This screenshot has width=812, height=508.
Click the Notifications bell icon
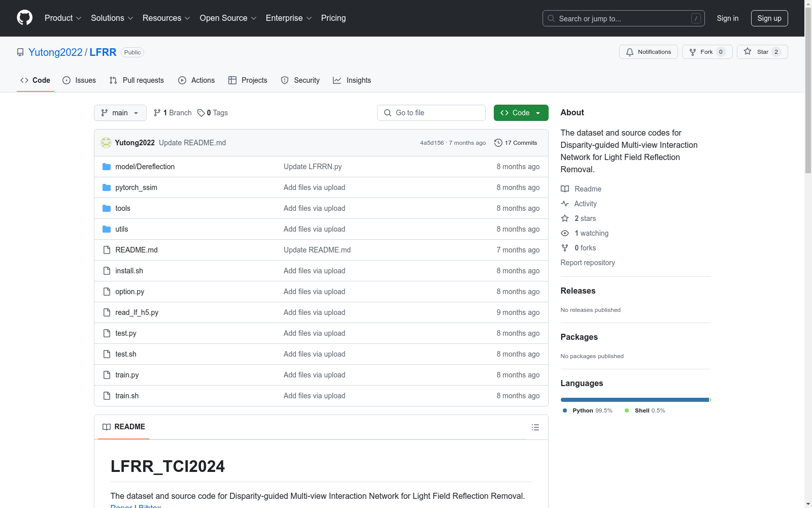630,52
